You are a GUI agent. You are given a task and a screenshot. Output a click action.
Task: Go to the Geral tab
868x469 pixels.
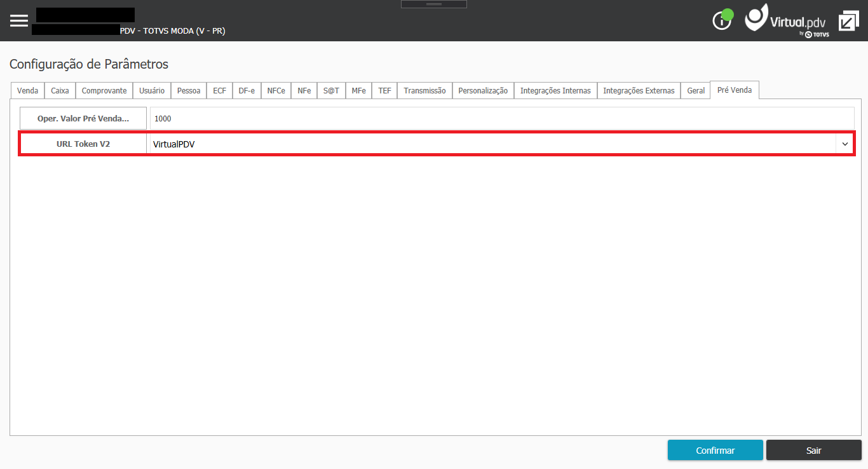696,91
